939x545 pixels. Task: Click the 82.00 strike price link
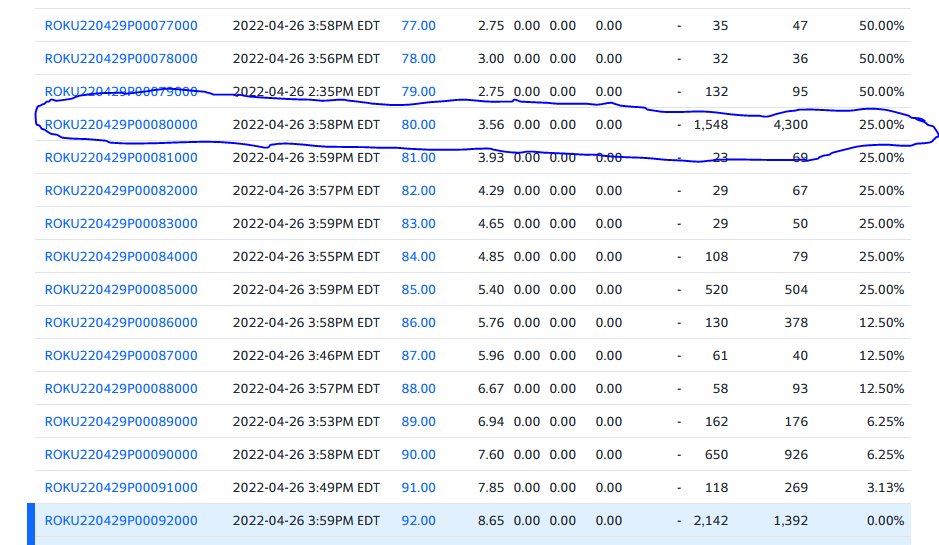[x=419, y=190]
